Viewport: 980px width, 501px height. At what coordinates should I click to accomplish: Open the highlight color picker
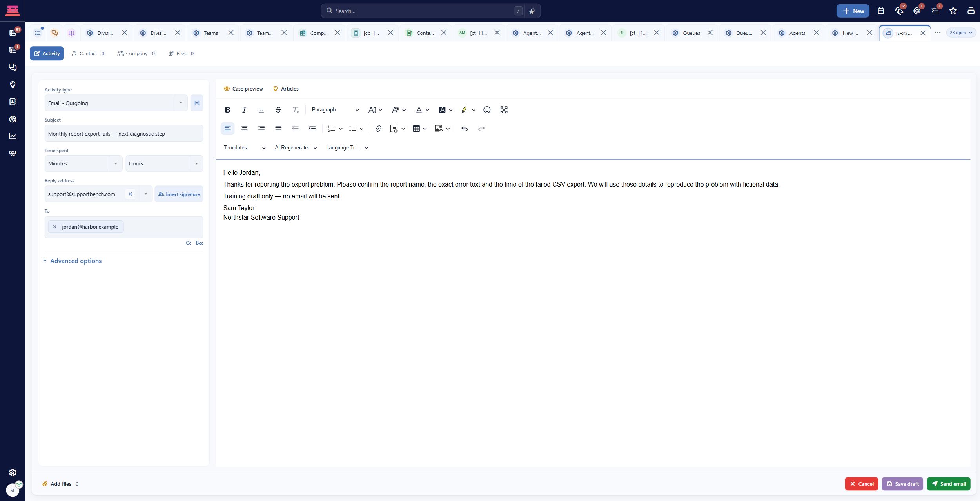click(468, 110)
